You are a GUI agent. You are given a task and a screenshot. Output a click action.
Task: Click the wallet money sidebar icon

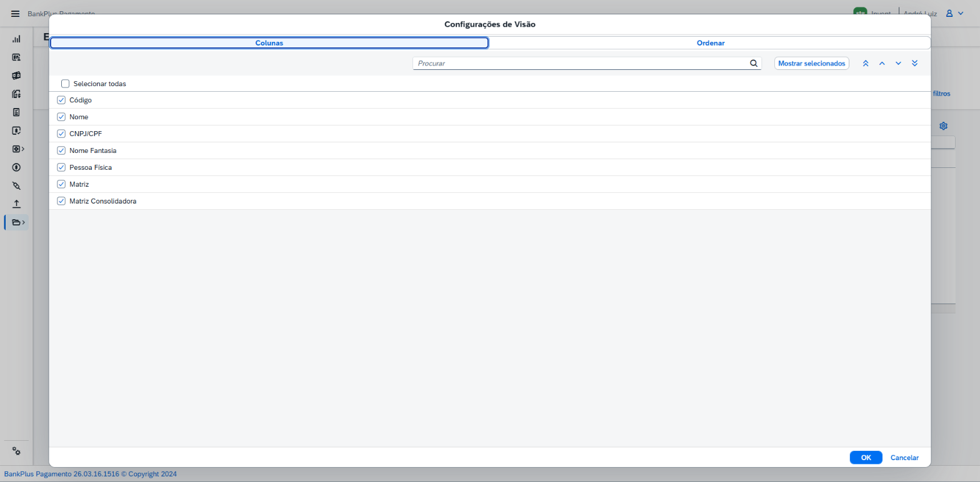(x=16, y=76)
